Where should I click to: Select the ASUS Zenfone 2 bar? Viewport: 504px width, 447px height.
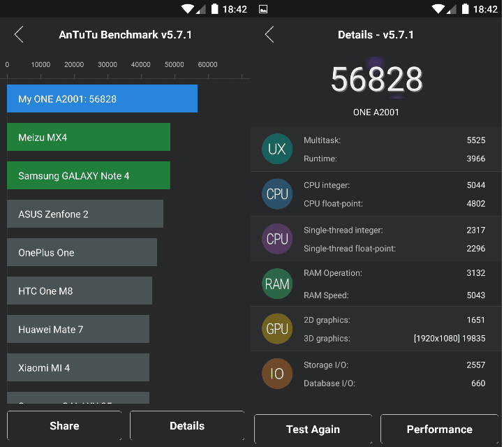[85, 214]
